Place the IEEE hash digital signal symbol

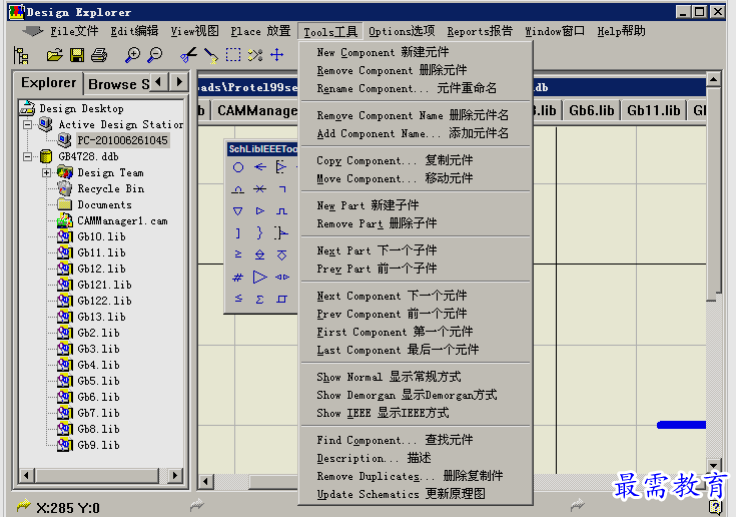(238, 277)
